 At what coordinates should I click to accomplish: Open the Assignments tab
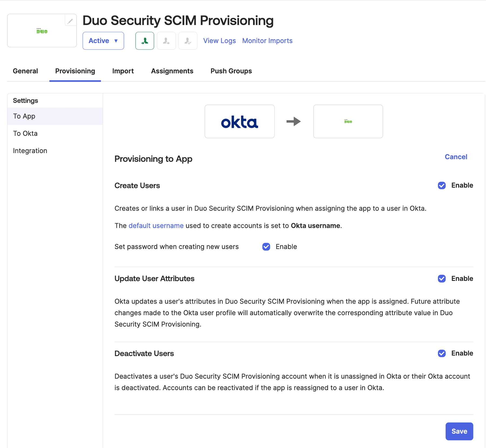point(172,71)
